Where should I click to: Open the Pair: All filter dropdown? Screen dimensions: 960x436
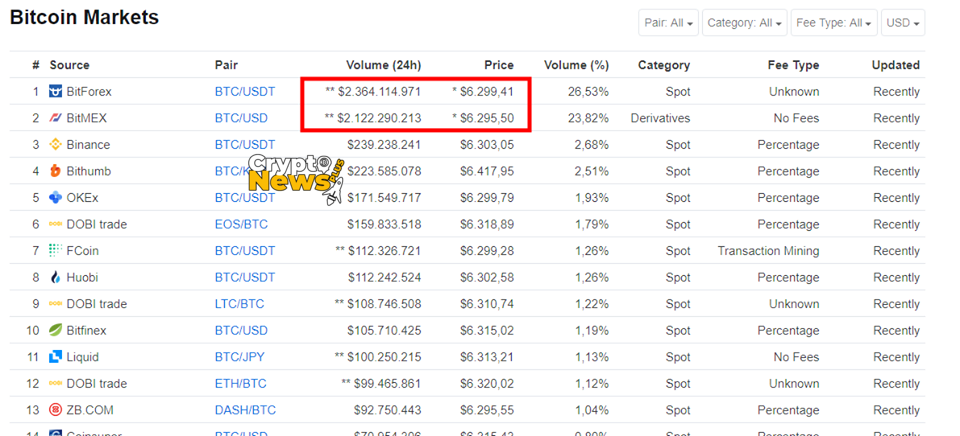click(x=669, y=23)
